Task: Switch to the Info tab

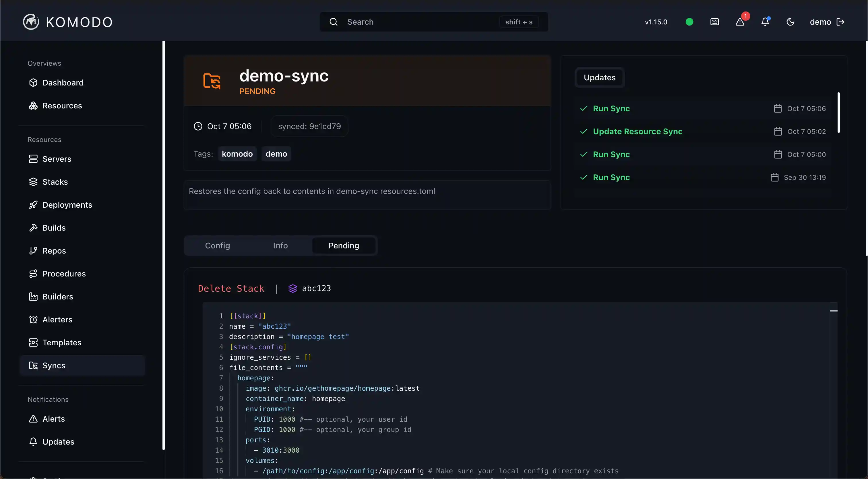Action: tap(280, 246)
